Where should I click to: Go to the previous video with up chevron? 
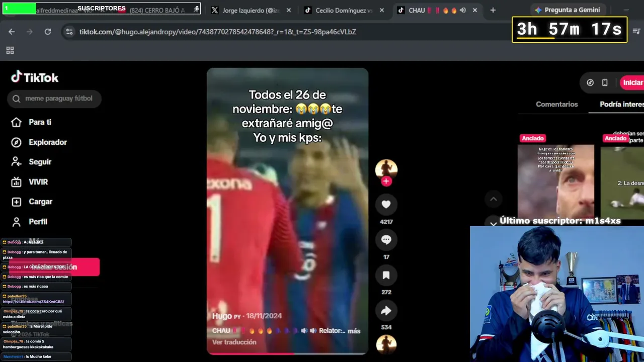pyautogui.click(x=494, y=199)
